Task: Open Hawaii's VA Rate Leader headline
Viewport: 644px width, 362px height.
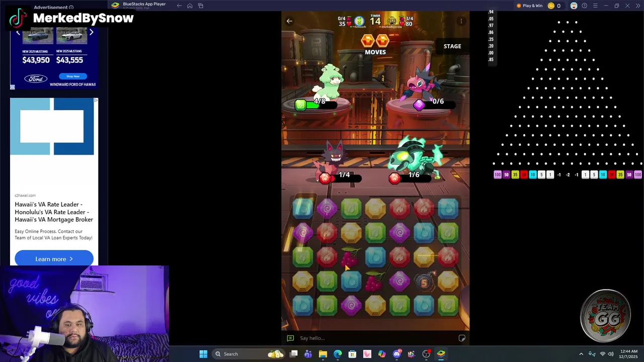Action: (x=54, y=212)
